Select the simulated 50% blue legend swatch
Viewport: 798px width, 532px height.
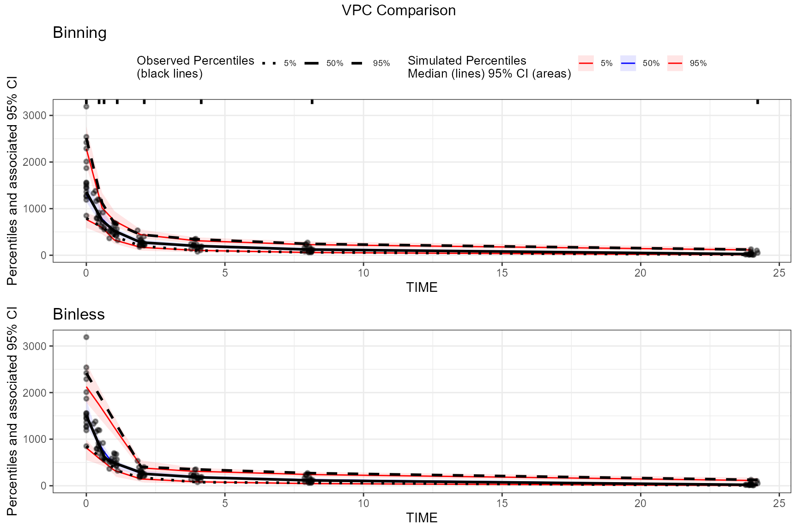click(628, 63)
